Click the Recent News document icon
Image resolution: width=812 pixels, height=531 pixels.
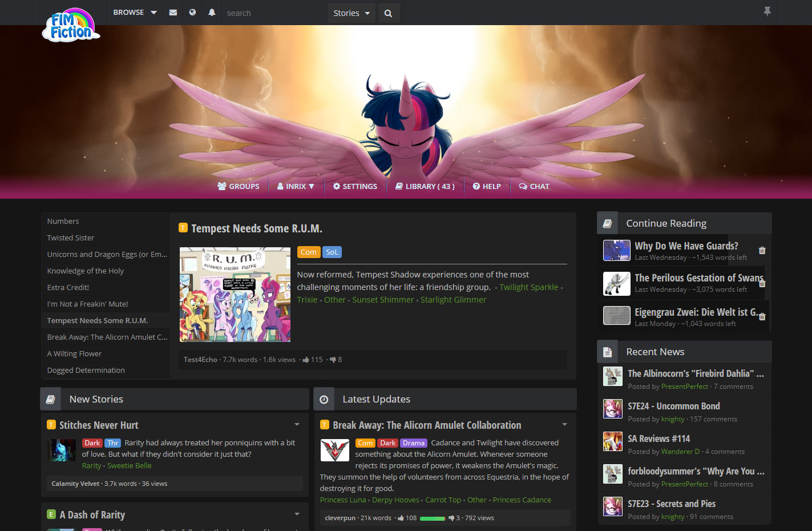(607, 352)
